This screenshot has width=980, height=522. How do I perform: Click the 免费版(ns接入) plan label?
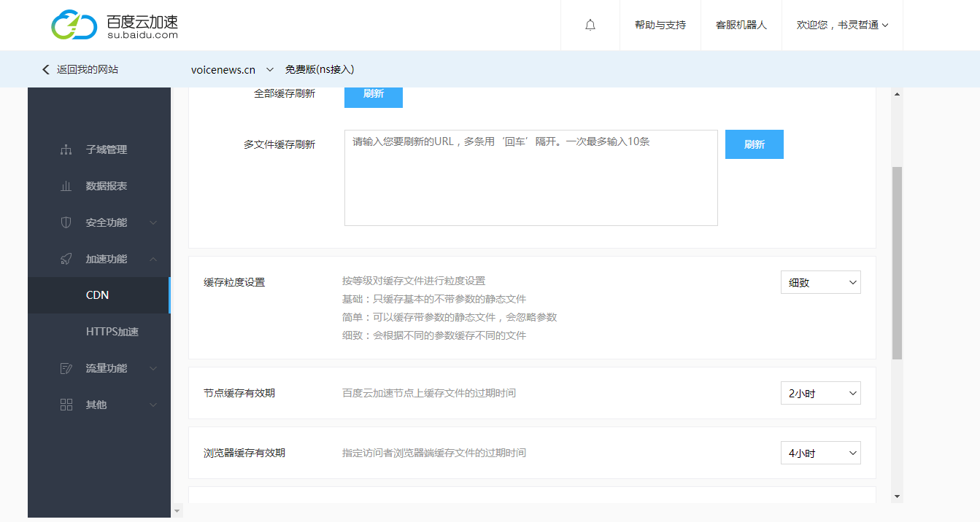pos(320,69)
